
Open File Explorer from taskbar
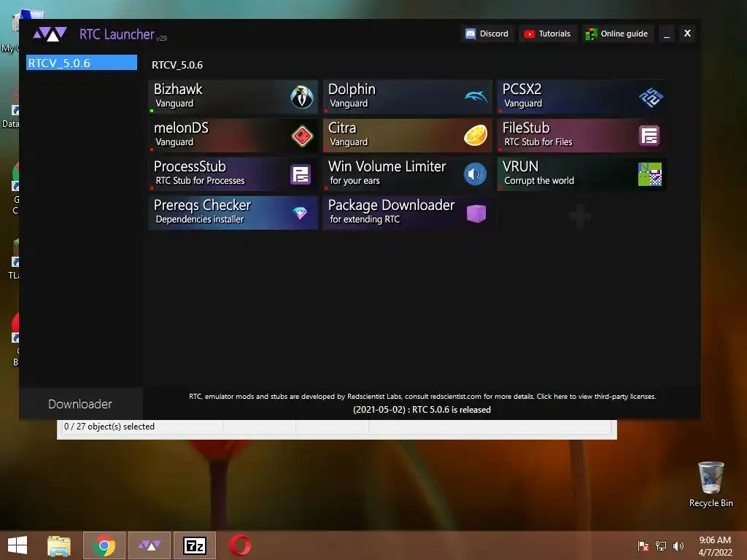tap(59, 545)
